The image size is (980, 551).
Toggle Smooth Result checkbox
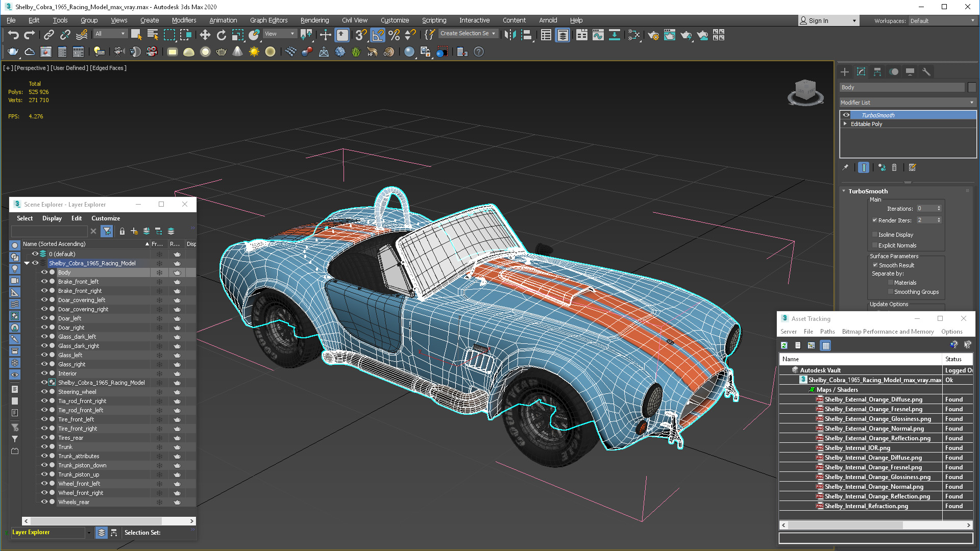875,265
